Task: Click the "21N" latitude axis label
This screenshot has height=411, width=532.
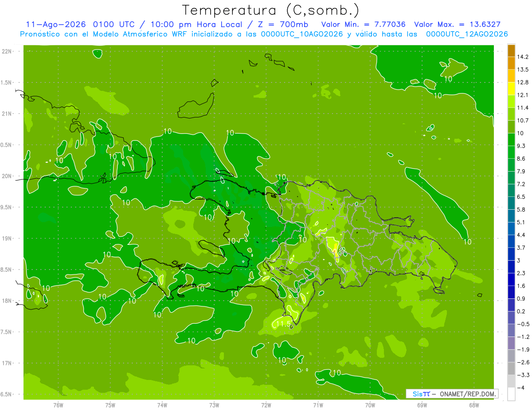Action: (6, 114)
